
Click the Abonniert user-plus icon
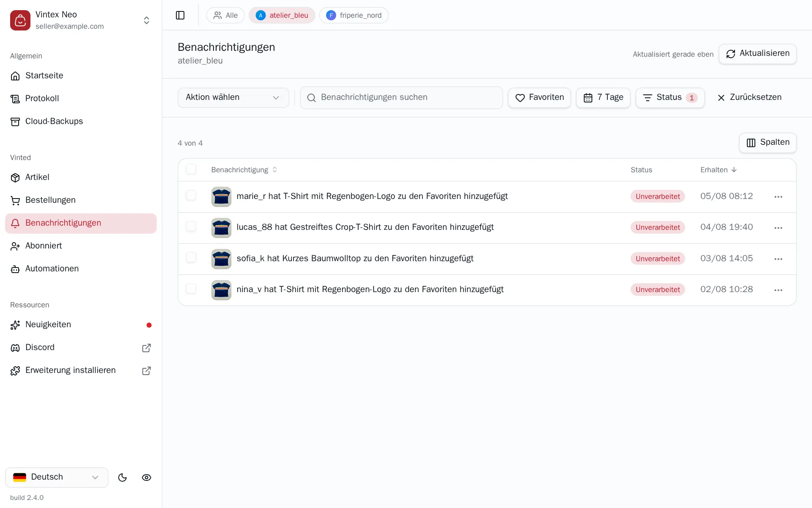[x=15, y=246]
